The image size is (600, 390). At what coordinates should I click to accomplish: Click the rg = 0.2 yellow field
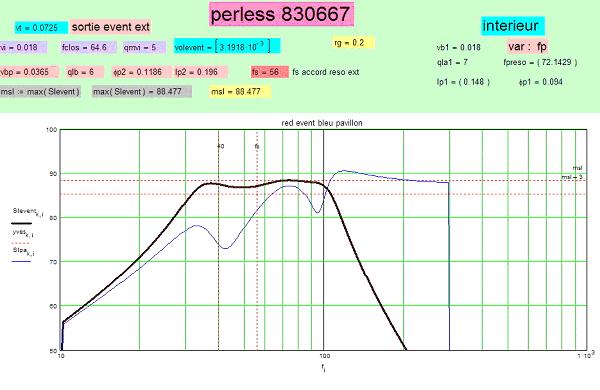pos(354,42)
